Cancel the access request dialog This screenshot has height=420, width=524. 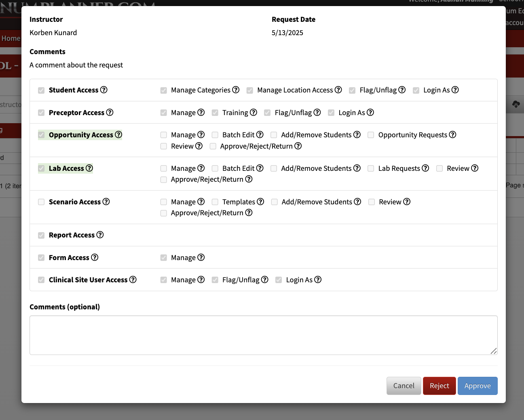404,386
